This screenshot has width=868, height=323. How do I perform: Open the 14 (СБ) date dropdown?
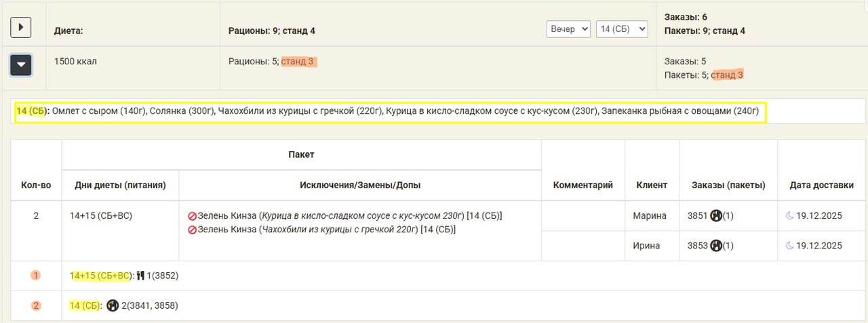(x=622, y=29)
